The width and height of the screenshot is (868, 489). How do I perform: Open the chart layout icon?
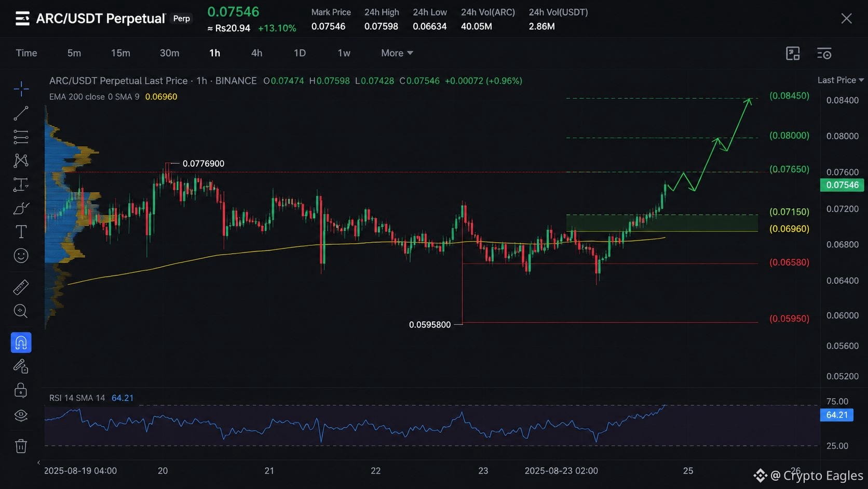tap(793, 54)
